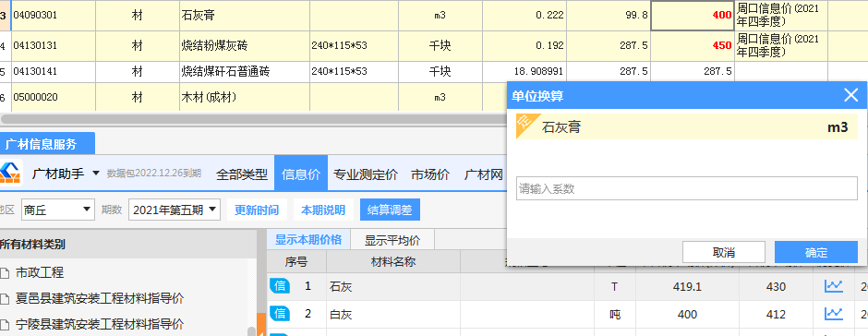Click the 请输入系数 coefficient input field
This screenshot has width=868, height=336.
coord(686,188)
